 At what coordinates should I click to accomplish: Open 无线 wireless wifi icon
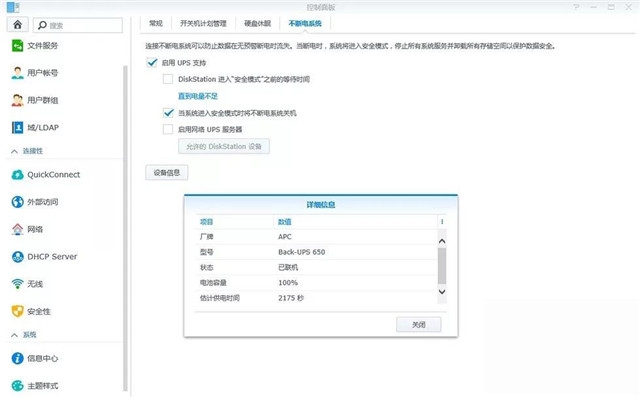pos(18,284)
